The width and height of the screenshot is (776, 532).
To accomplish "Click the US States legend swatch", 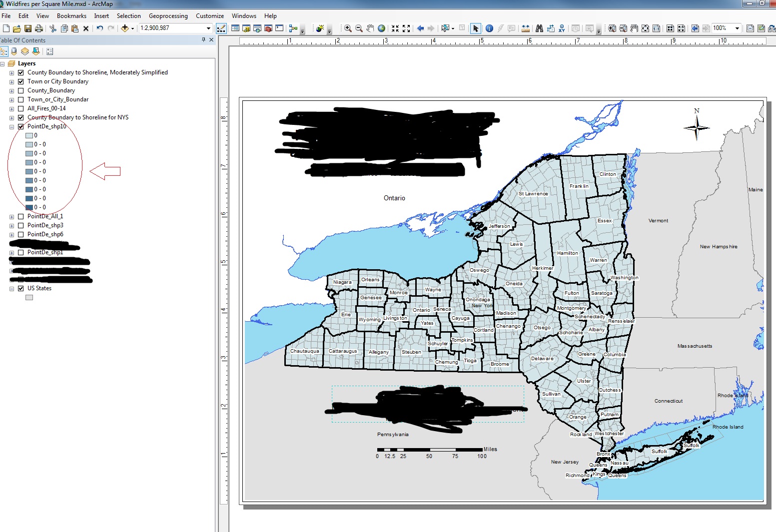I will [29, 297].
